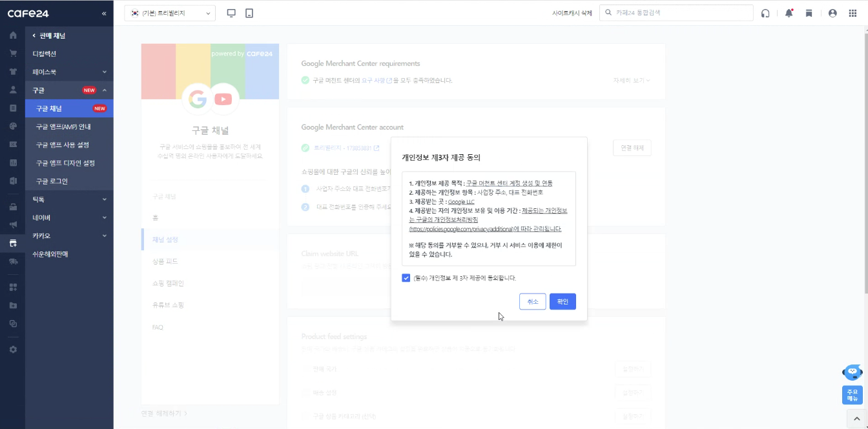Expand 자세히 보기 requirements details
This screenshot has height=429, width=868.
[x=632, y=81]
